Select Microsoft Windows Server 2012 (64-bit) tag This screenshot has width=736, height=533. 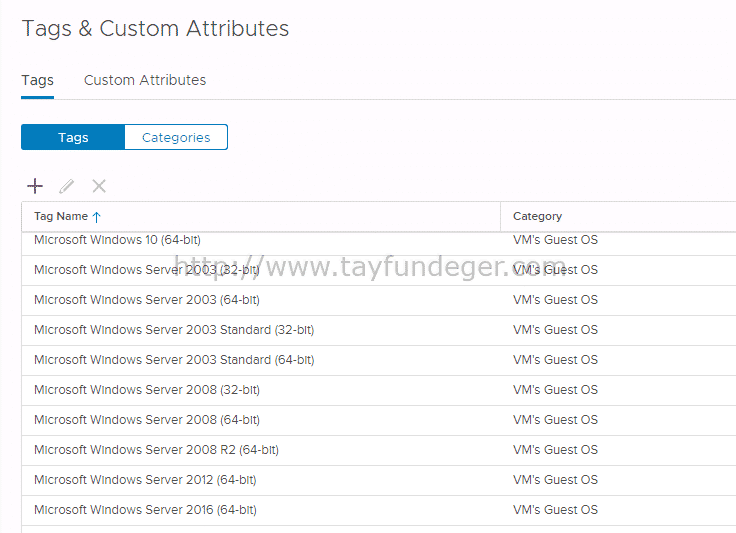[x=146, y=480]
